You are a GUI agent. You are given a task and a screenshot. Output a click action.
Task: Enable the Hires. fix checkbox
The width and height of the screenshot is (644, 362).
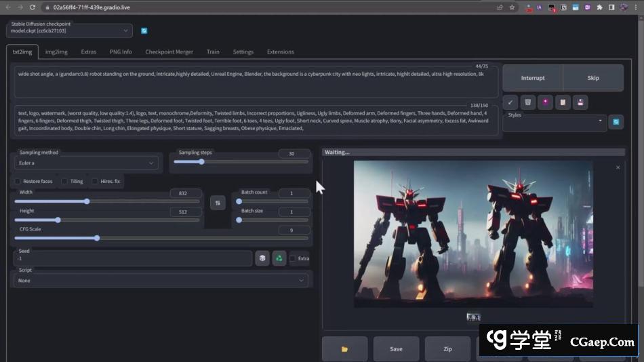(95, 182)
